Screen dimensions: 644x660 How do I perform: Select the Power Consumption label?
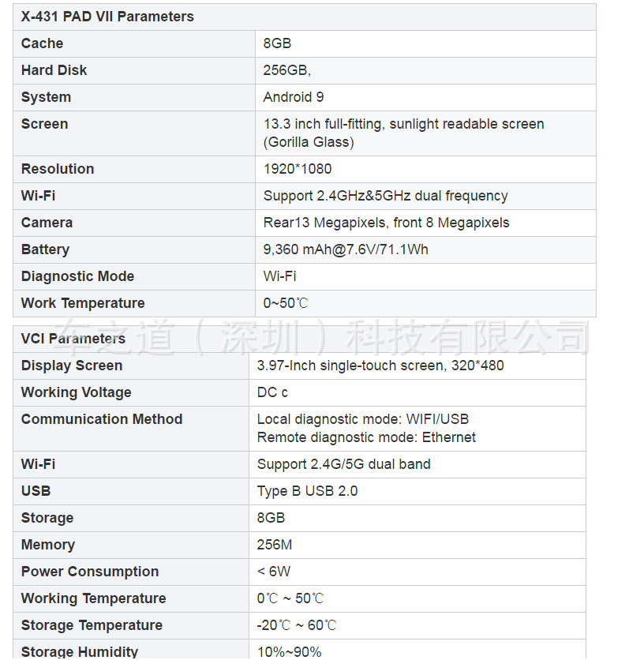(90, 572)
